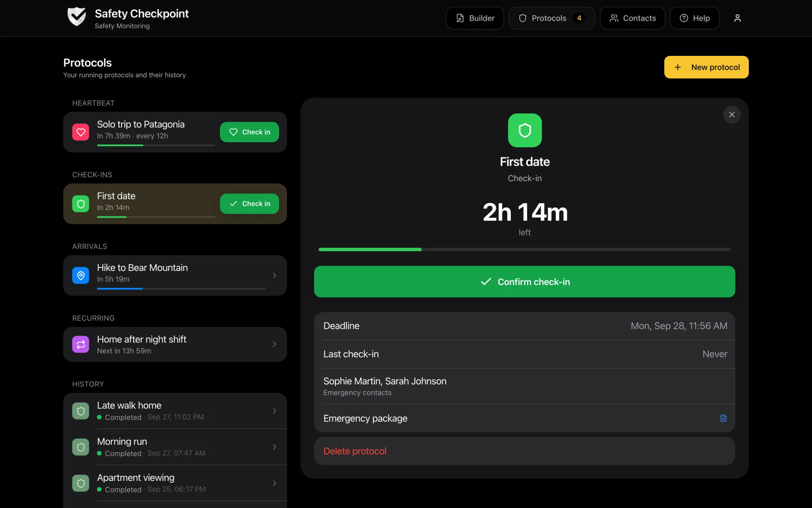Viewport: 812px width, 508px height.
Task: Click the Help question mark icon
Action: (683, 18)
